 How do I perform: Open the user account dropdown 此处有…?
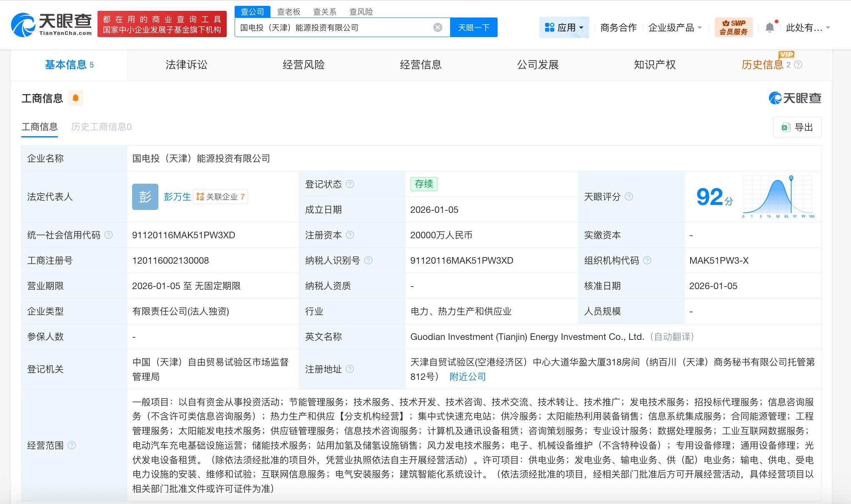pyautogui.click(x=808, y=27)
